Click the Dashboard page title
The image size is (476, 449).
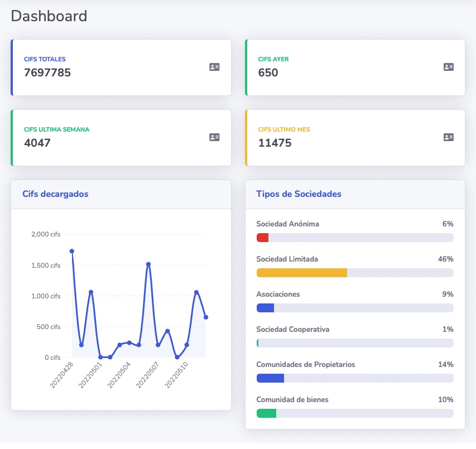pos(49,16)
